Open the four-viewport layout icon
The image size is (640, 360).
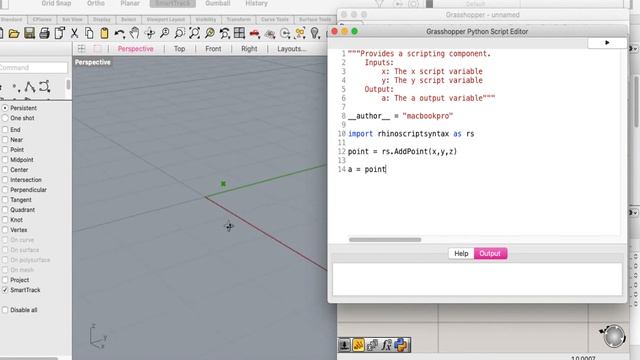click(240, 33)
